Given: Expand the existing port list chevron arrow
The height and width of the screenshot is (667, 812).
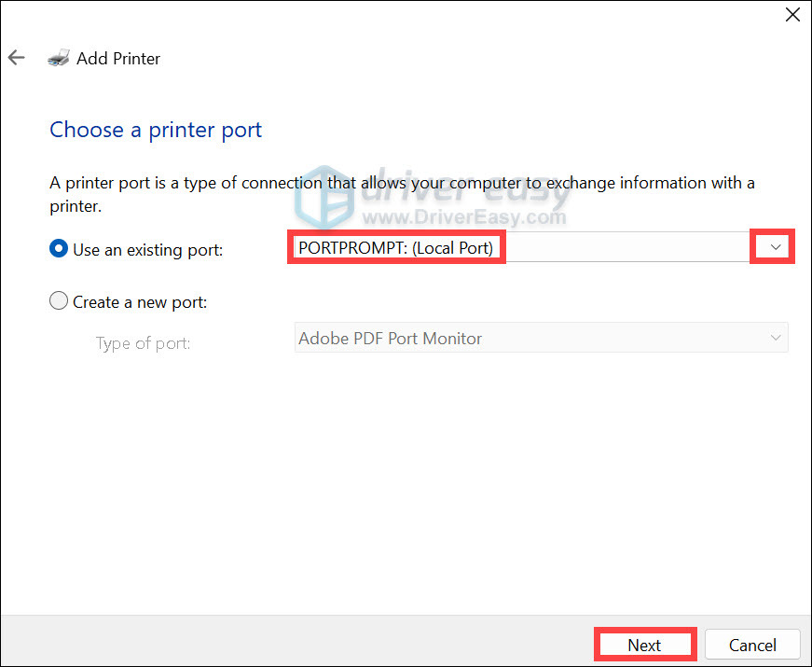Looking at the screenshot, I should coord(774,248).
